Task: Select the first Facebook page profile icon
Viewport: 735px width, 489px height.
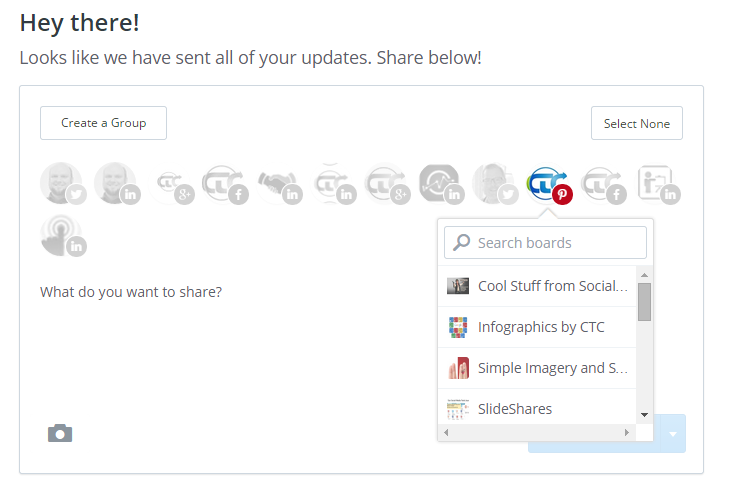Action: (224, 184)
